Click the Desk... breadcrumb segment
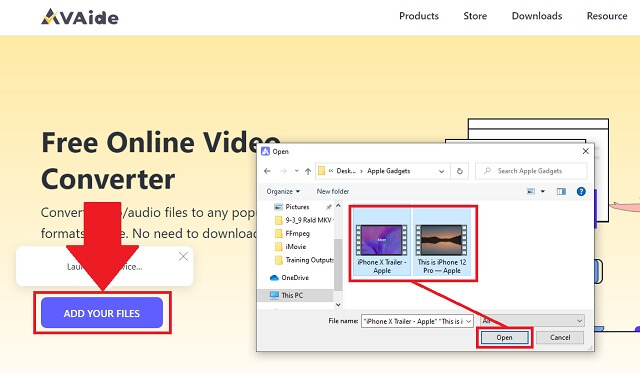 pyautogui.click(x=346, y=171)
